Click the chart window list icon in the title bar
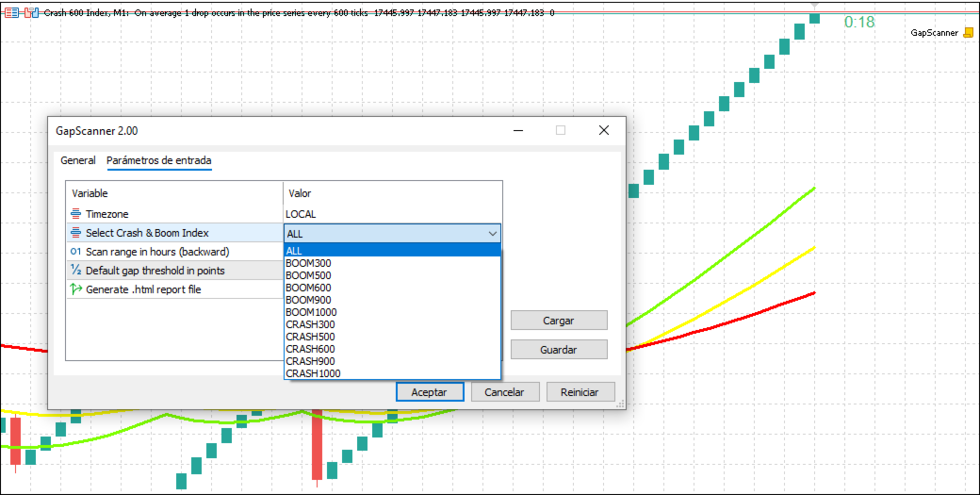The height and width of the screenshot is (495, 980). (x=12, y=12)
